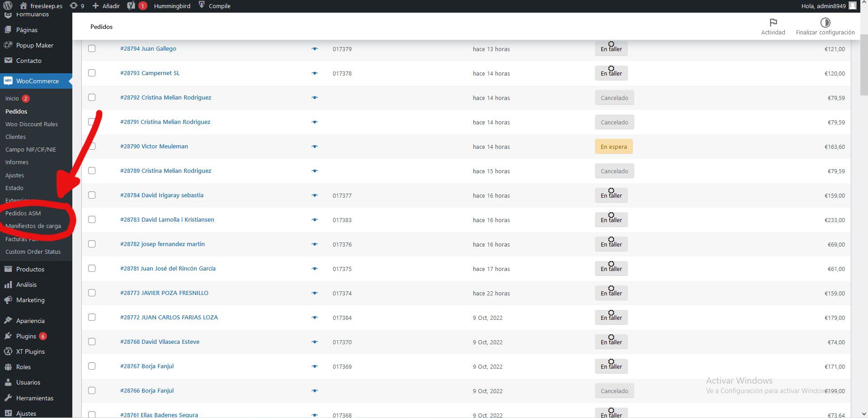
Task: Preview order #28783 David Lamolla with eye icon
Action: 315,220
